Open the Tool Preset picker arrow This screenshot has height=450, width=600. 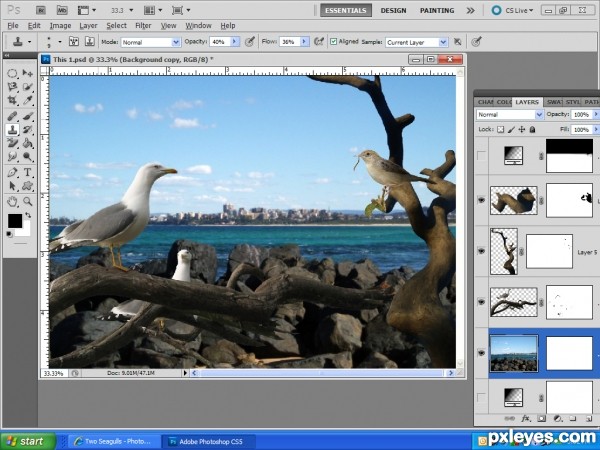[29, 41]
